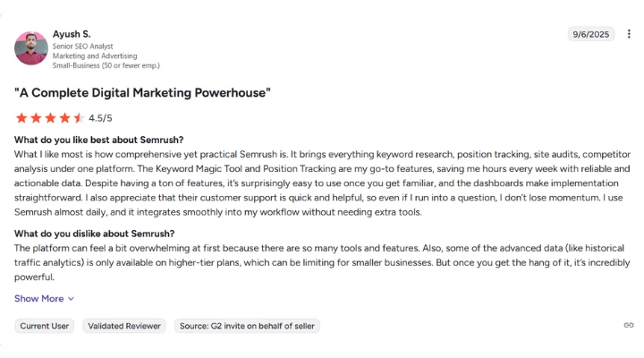Click the Source: G2 invite tag

point(247,326)
